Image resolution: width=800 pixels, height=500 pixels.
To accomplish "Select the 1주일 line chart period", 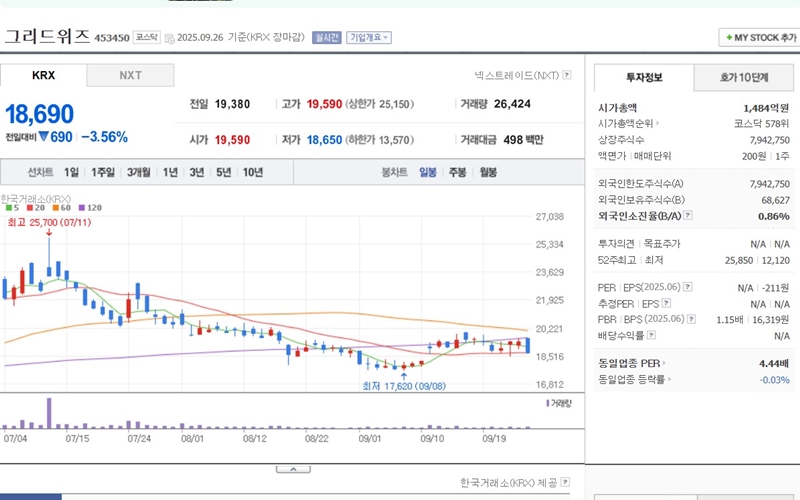I will [x=103, y=172].
